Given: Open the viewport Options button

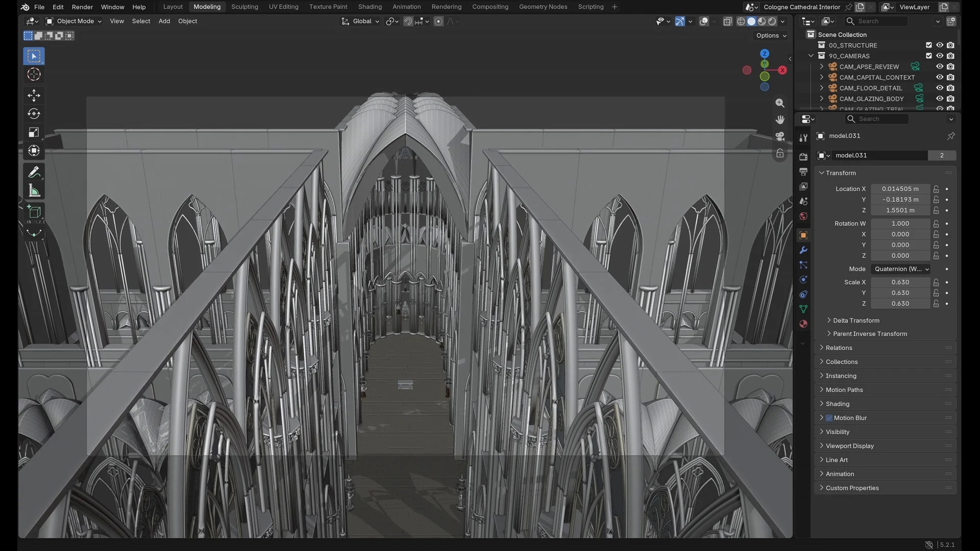Looking at the screenshot, I should [771, 36].
